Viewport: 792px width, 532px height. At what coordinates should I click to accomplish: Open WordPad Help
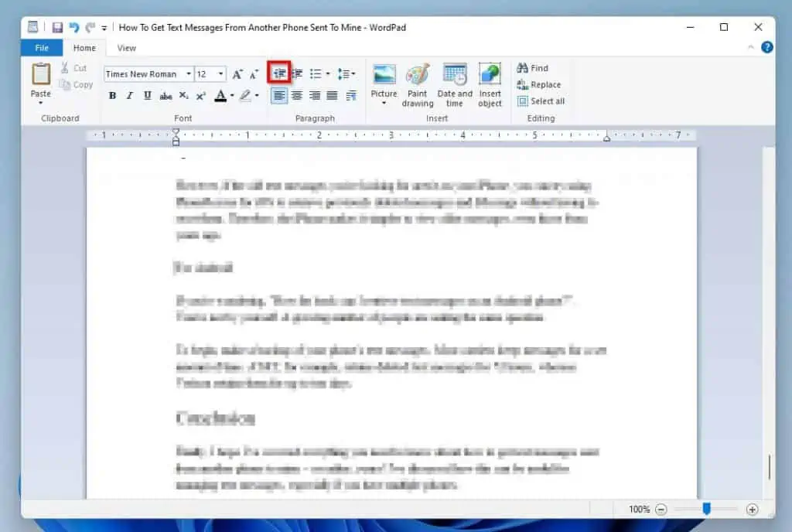[766, 47]
